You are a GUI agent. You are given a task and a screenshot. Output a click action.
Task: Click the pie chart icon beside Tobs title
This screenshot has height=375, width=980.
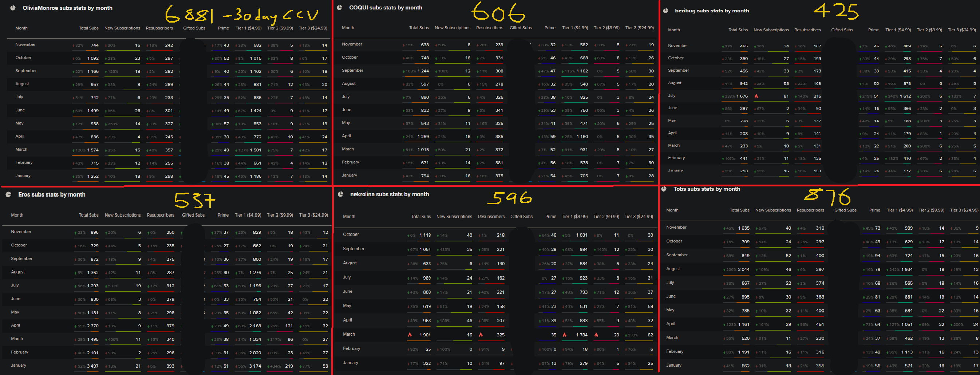point(664,189)
